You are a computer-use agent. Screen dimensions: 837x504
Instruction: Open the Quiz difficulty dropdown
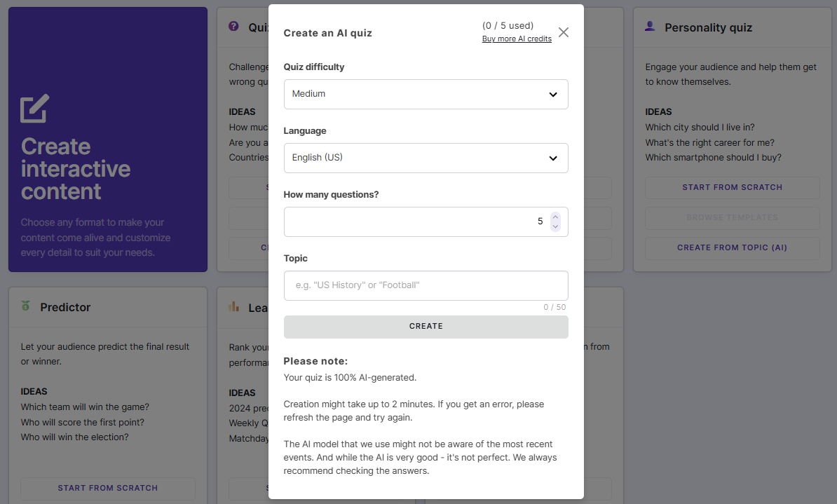(x=426, y=94)
